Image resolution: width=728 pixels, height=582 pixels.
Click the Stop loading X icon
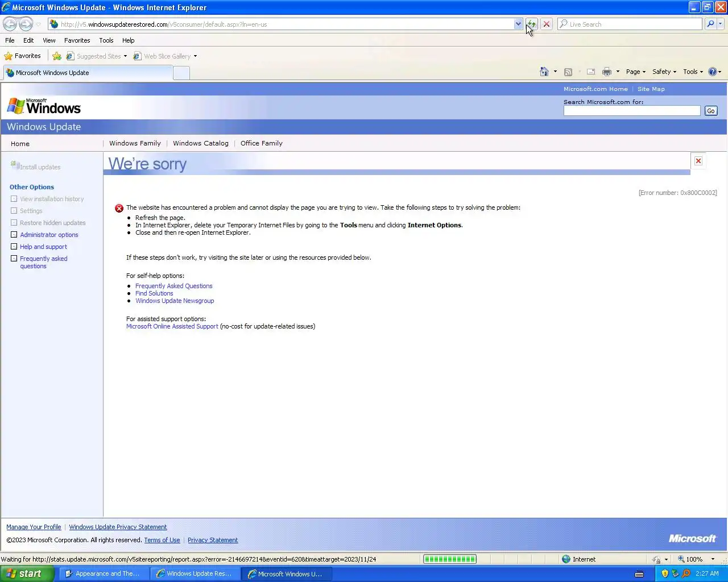click(547, 24)
